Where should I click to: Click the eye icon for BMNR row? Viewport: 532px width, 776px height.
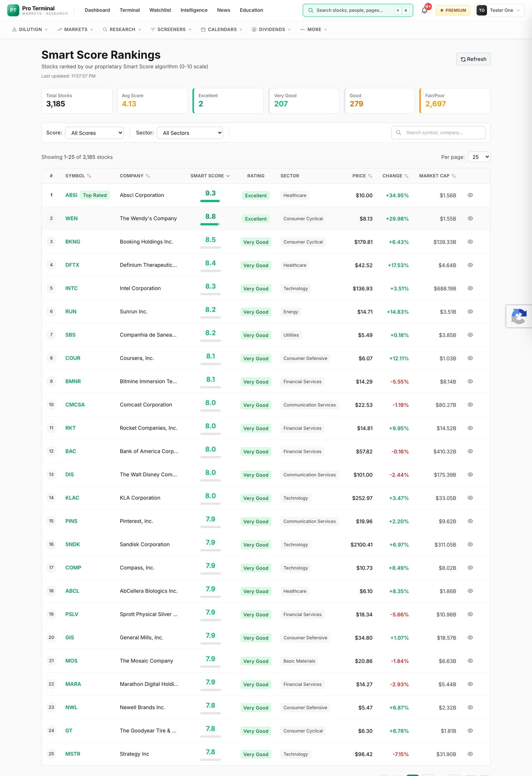(470, 381)
